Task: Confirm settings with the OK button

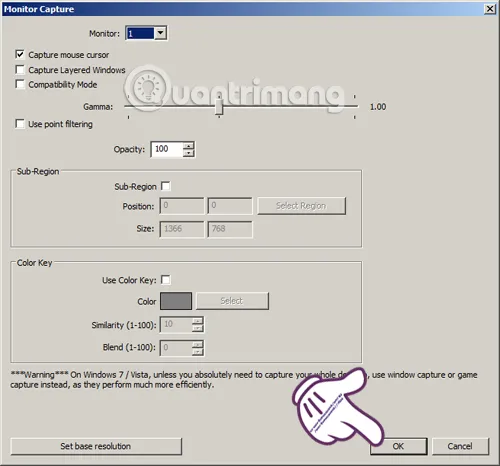Action: (399, 446)
